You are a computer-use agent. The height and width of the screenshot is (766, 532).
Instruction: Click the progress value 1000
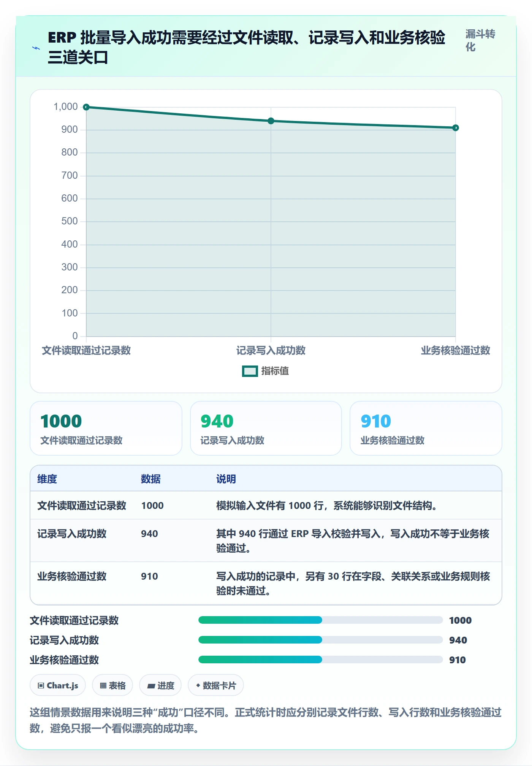click(x=460, y=620)
